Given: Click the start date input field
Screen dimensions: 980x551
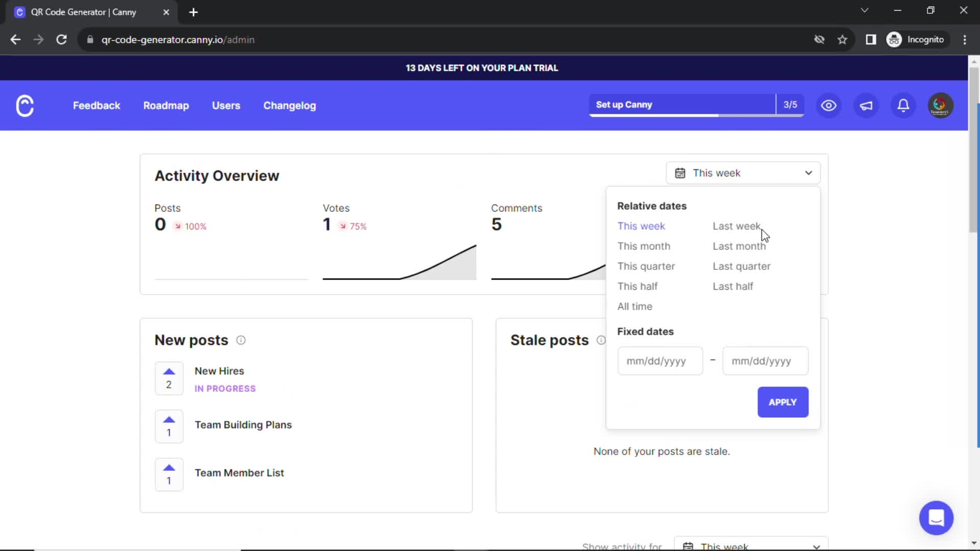Looking at the screenshot, I should [660, 361].
